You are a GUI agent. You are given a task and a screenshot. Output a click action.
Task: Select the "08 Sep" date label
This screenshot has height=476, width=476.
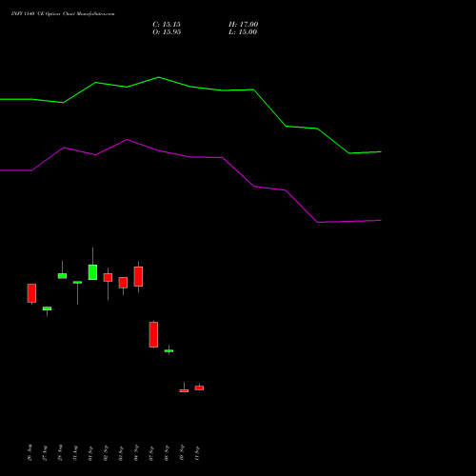[168, 452]
